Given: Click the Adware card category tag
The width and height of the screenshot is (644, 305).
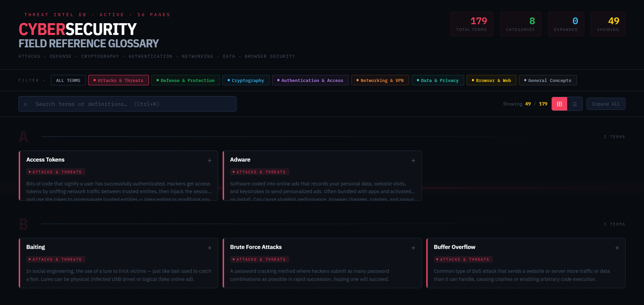Looking at the screenshot, I should point(259,172).
